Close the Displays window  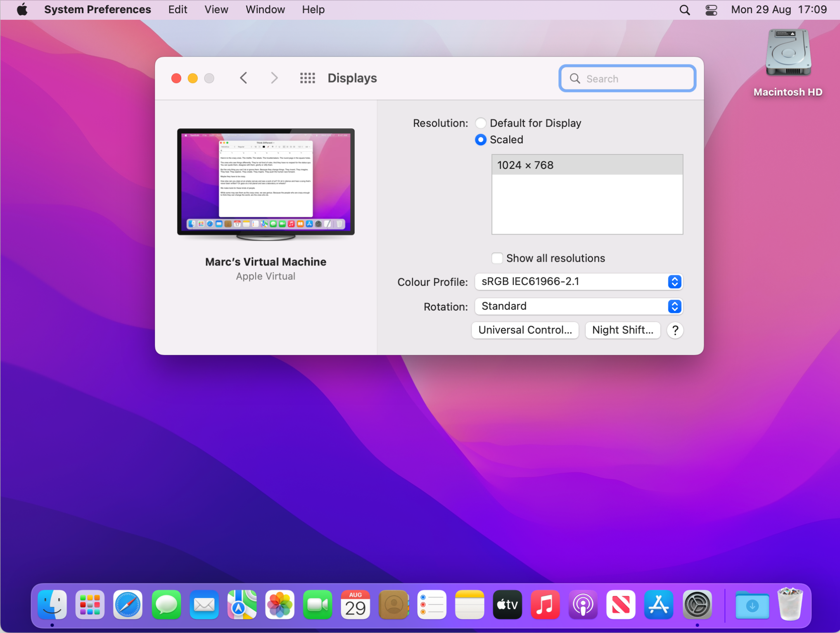[x=176, y=78]
